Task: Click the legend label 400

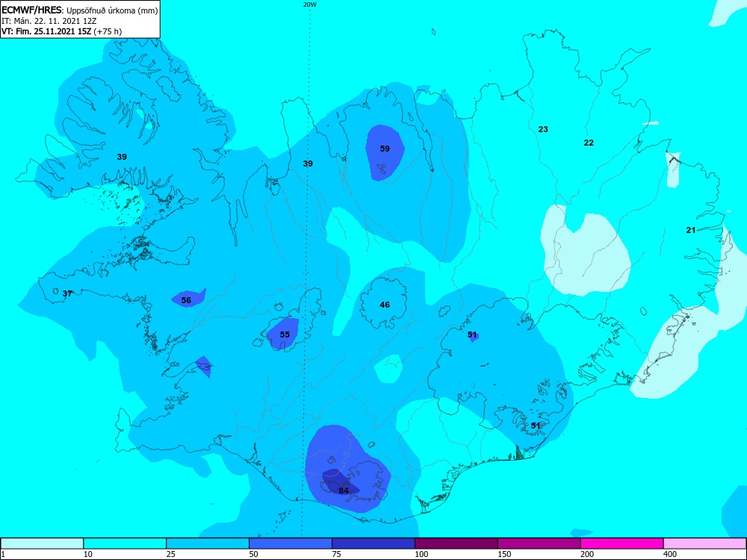Action: 670,554
